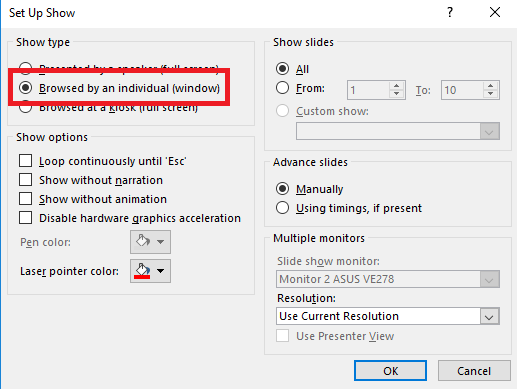
Task: Click the Help question mark icon
Action: tap(450, 13)
